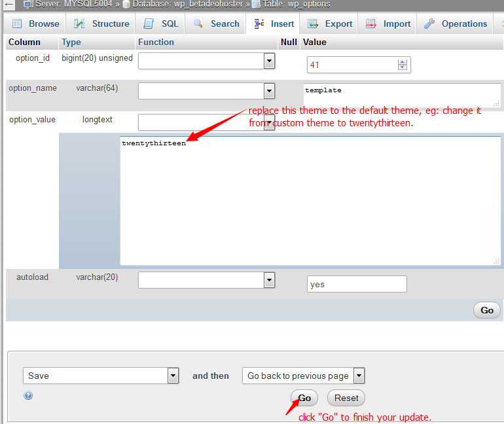Switch to the Operations tab
The height and width of the screenshot is (424, 504).
click(456, 24)
